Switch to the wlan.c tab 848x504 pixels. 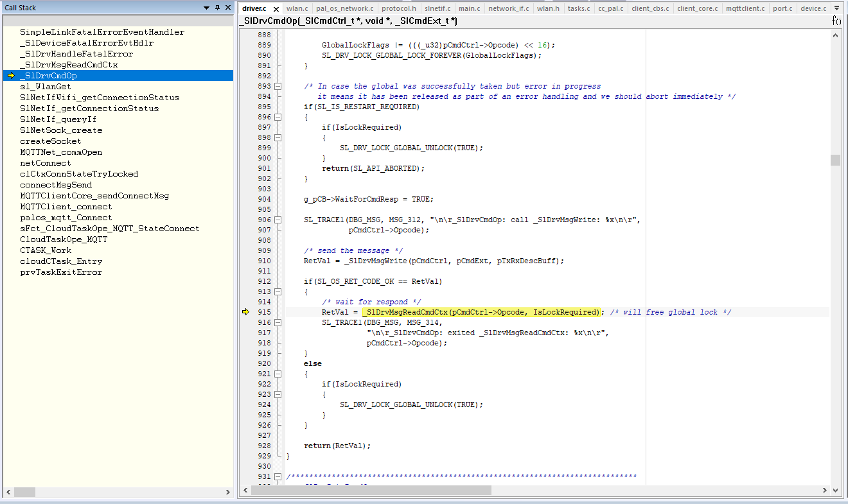(297, 8)
